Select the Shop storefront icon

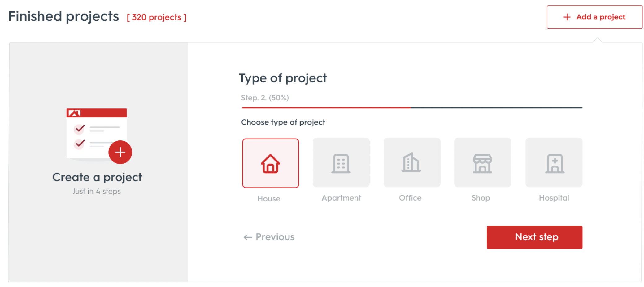point(482,163)
